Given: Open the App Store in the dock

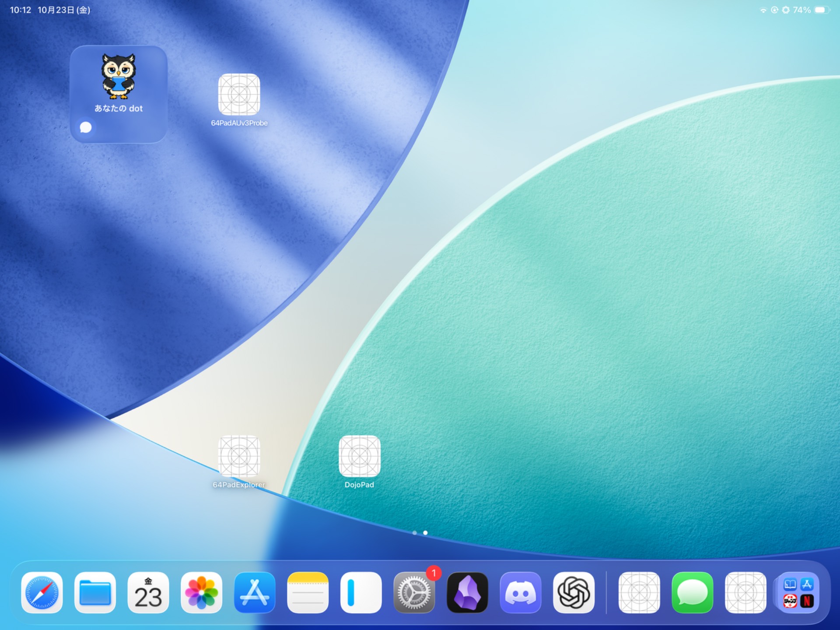Looking at the screenshot, I should pos(255,593).
